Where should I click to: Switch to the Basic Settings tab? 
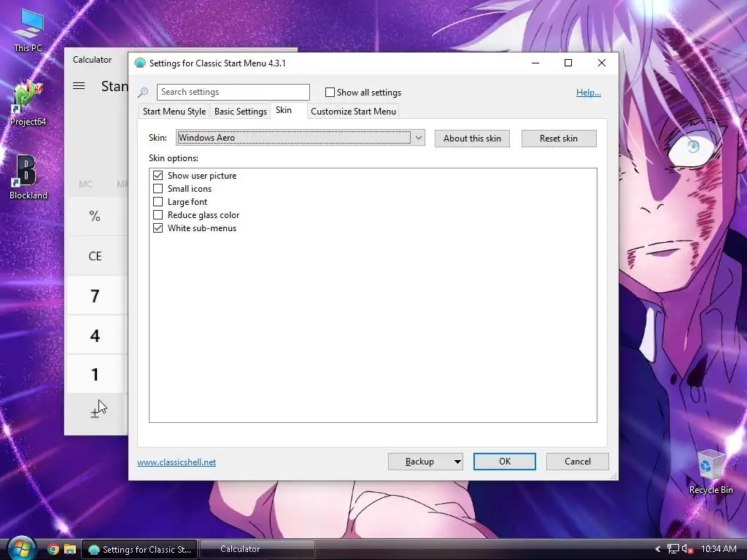241,112
